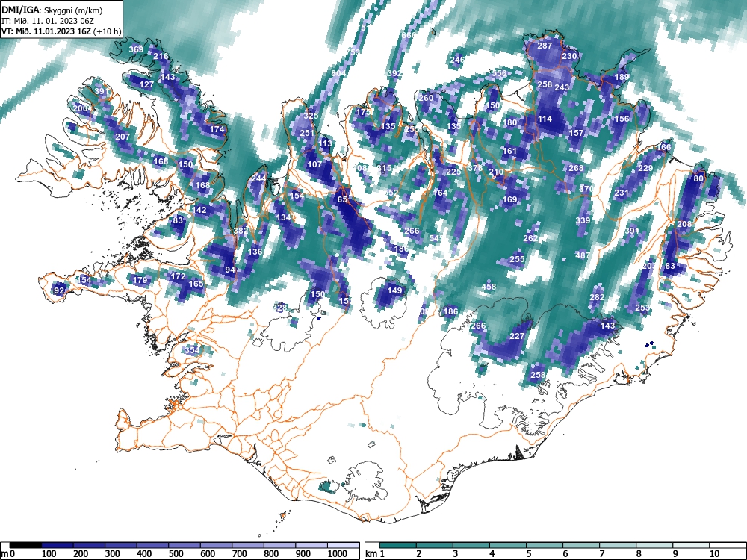
Task: Click the 142 visibility value
Action: pos(199,210)
